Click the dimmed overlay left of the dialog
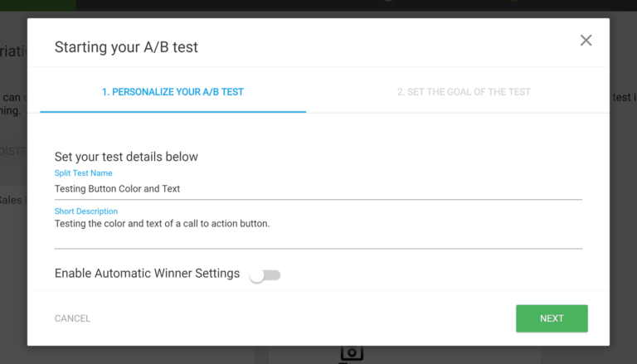Viewport: 637px width, 364px height. (x=12, y=249)
